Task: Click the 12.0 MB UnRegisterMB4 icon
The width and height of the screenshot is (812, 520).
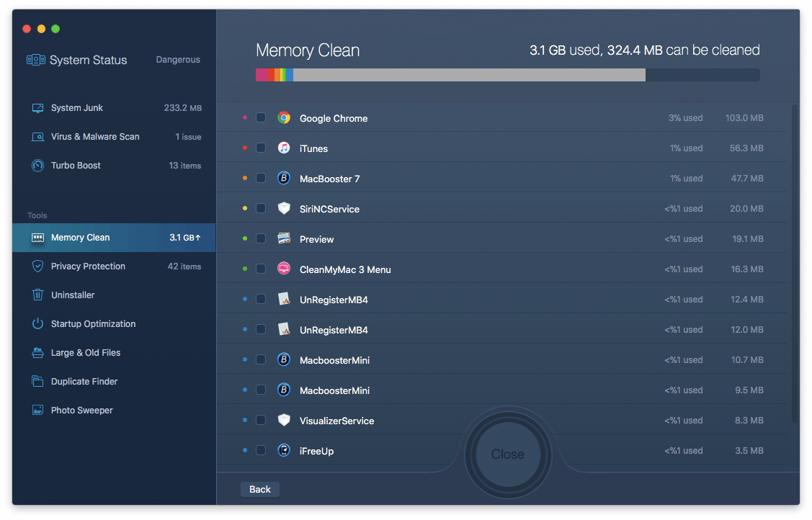Action: 284,330
